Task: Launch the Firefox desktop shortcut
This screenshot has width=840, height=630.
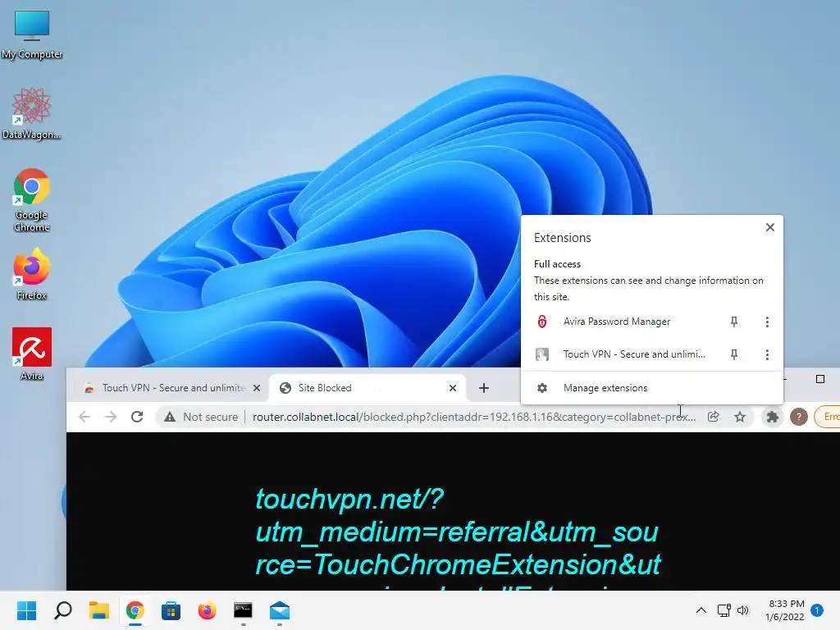Action: click(x=32, y=273)
